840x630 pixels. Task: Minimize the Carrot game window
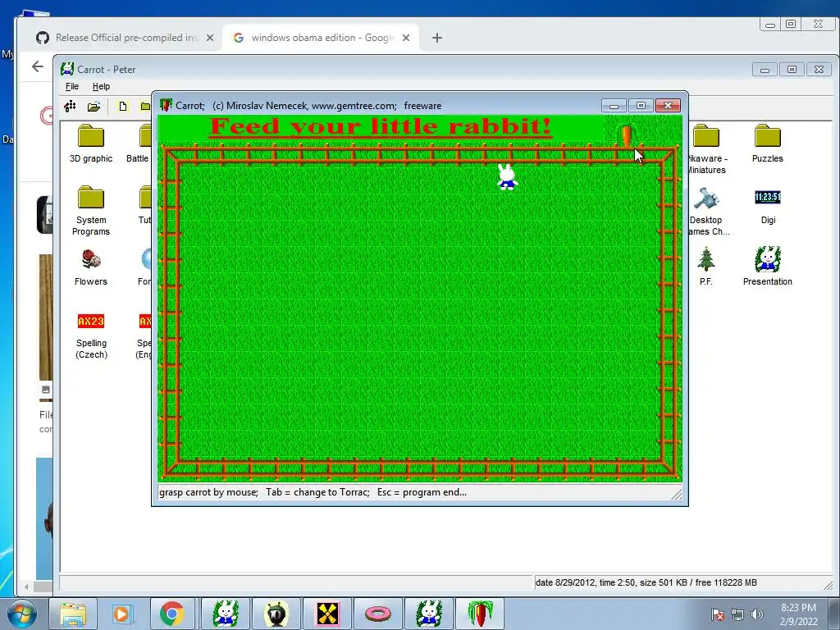pos(614,106)
